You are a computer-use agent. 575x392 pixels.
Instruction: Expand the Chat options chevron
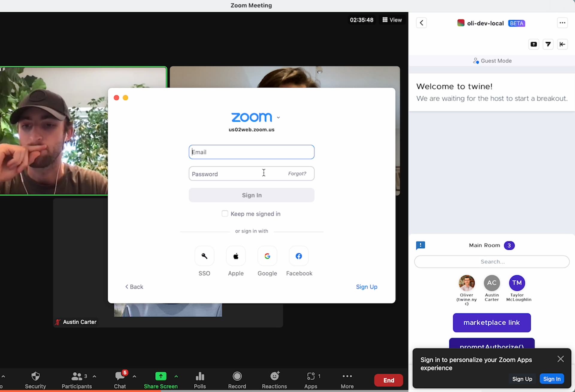coord(134,376)
